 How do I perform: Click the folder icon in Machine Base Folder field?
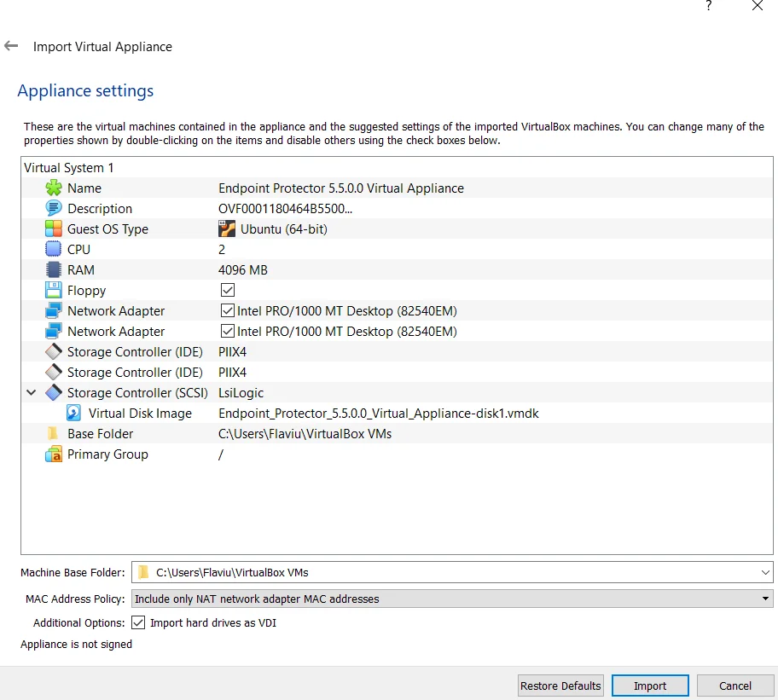point(143,572)
